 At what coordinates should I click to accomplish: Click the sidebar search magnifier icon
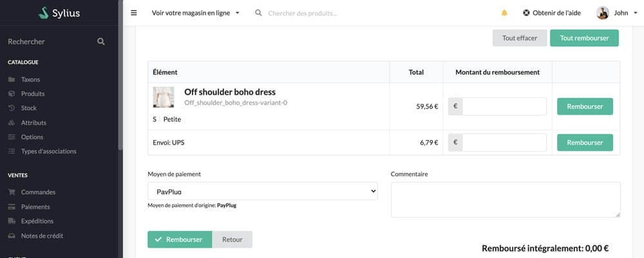coord(100,41)
